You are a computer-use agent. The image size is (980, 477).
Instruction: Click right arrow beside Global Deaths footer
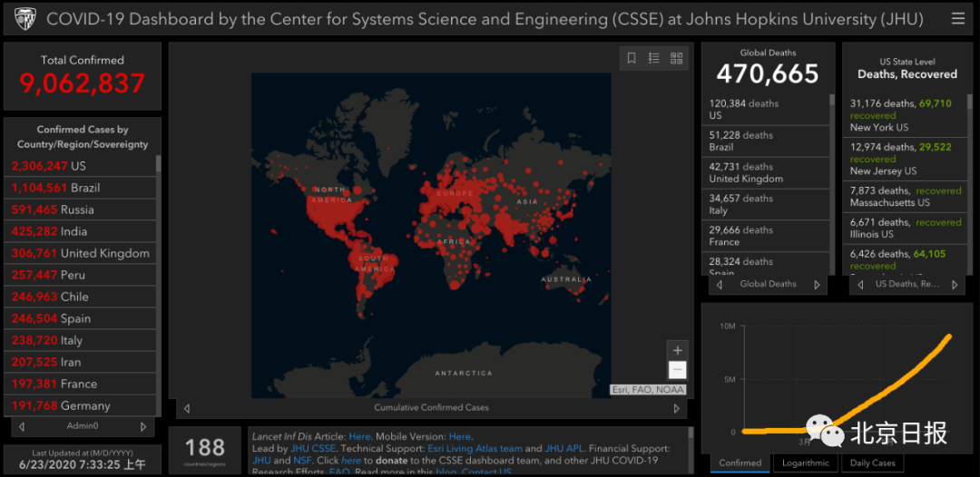(x=817, y=285)
